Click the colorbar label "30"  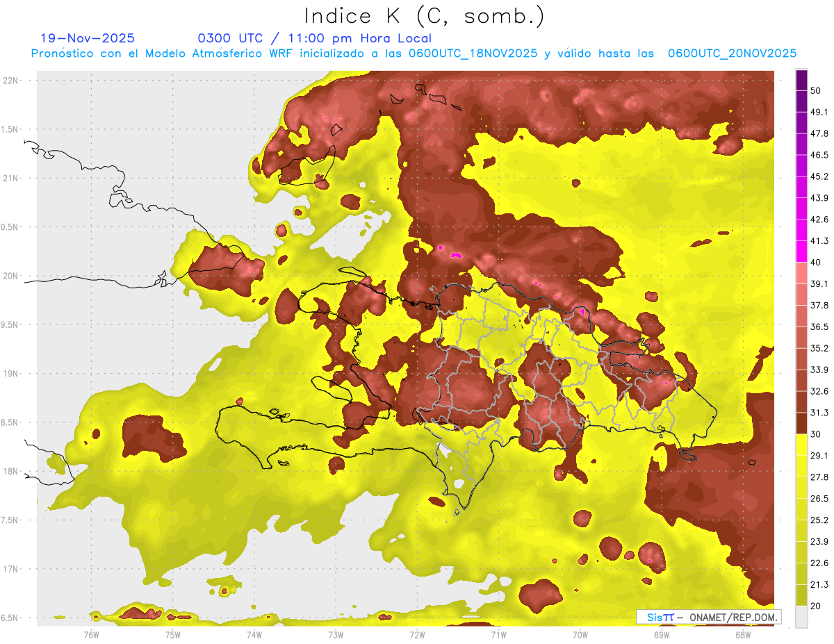pyautogui.click(x=816, y=434)
